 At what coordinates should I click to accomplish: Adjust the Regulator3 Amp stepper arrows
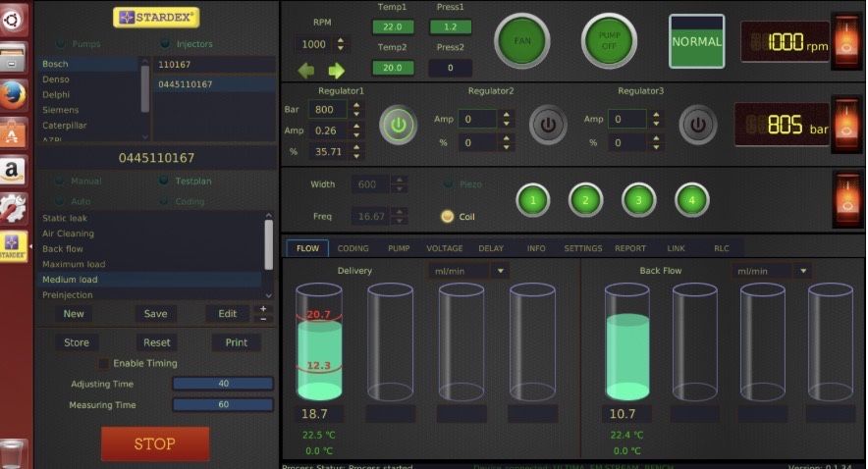[x=656, y=119]
